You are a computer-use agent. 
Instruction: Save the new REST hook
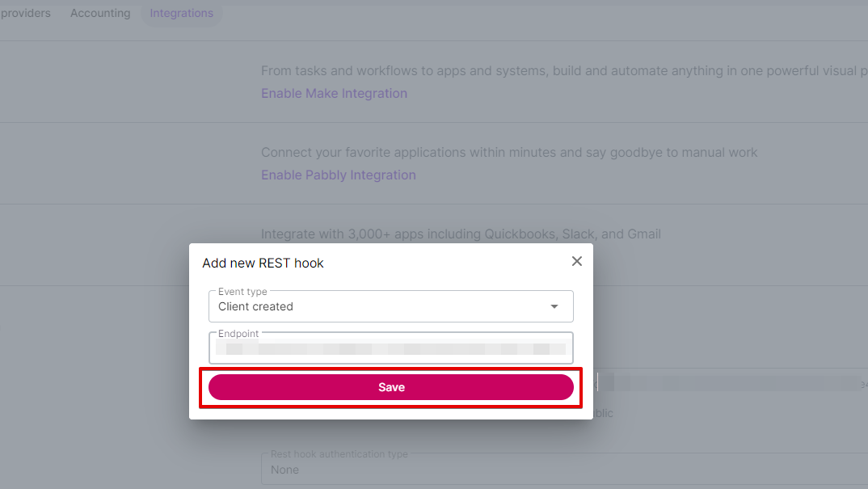391,387
